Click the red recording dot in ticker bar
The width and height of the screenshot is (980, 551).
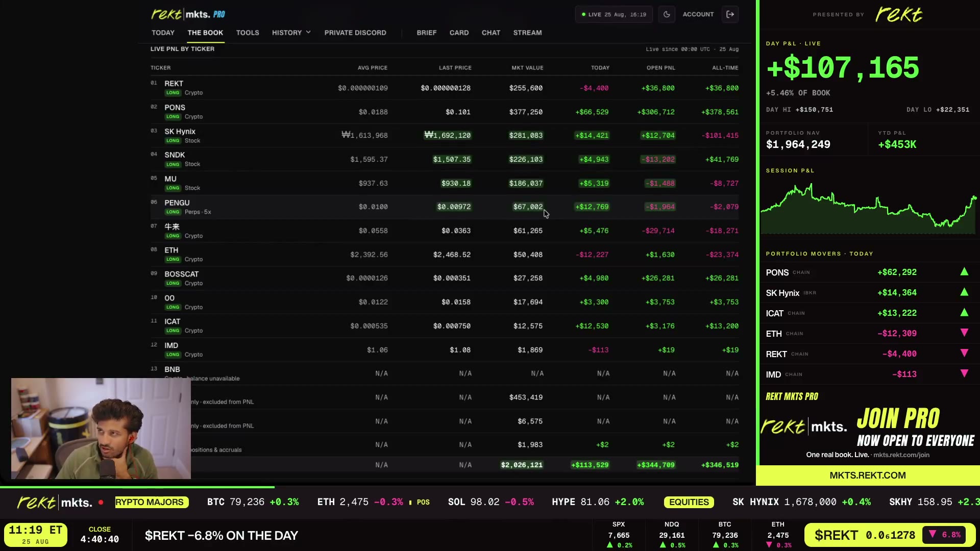(101, 503)
